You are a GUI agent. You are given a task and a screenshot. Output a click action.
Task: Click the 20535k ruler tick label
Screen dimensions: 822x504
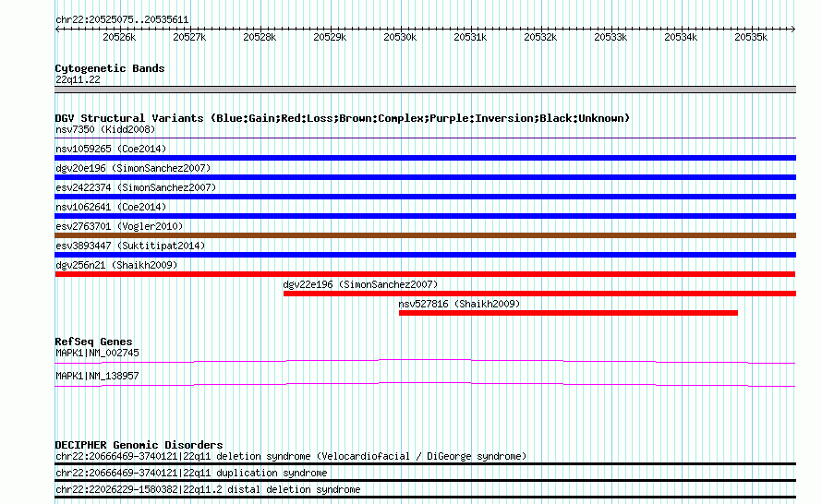751,37
